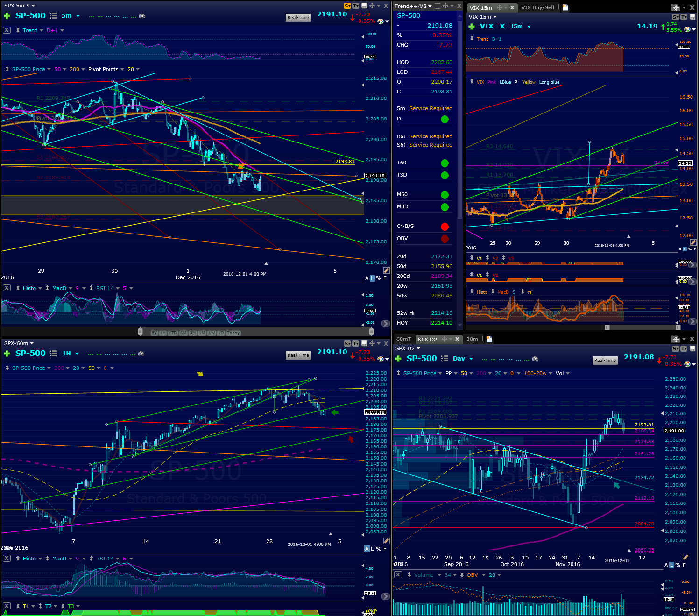Click the Real-Time button on the SPX 5m chart
Viewport: 699px width, 616px height.
coord(298,18)
